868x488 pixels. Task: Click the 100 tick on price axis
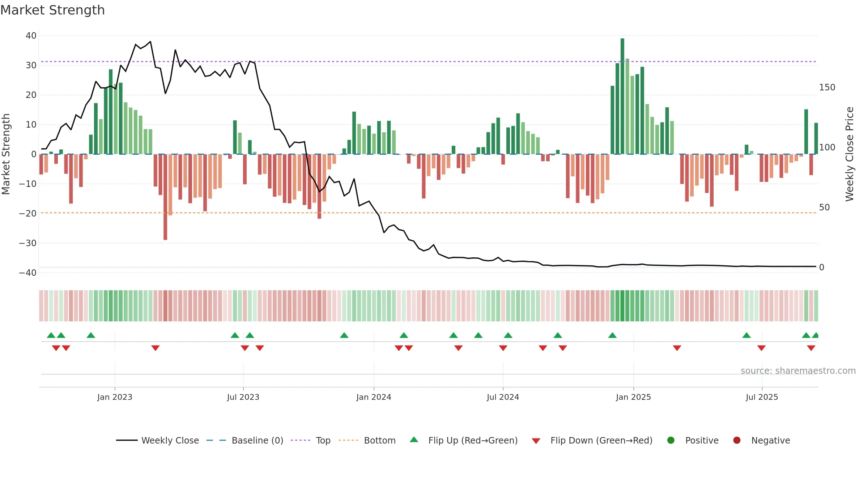pos(827,147)
